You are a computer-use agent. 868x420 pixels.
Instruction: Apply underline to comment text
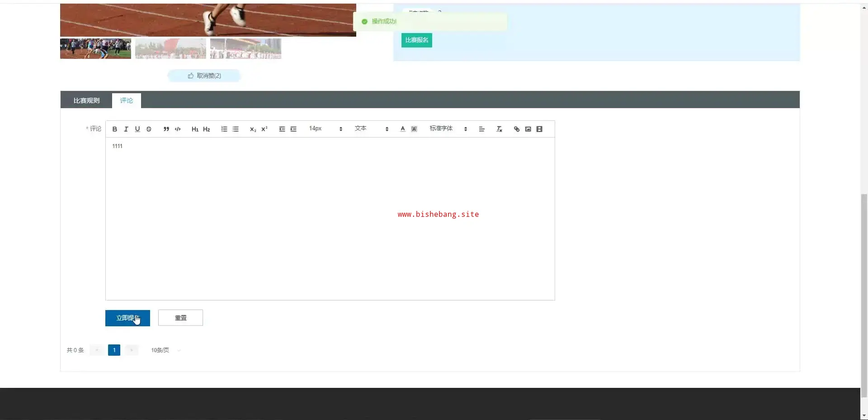point(137,129)
